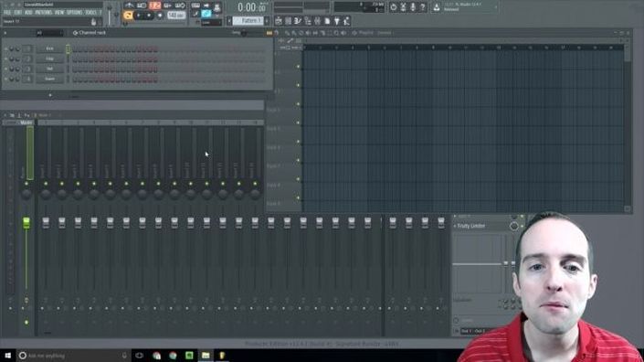Open the channel filter dropdown showing All
This screenshot has height=362, width=644.
(49, 33)
